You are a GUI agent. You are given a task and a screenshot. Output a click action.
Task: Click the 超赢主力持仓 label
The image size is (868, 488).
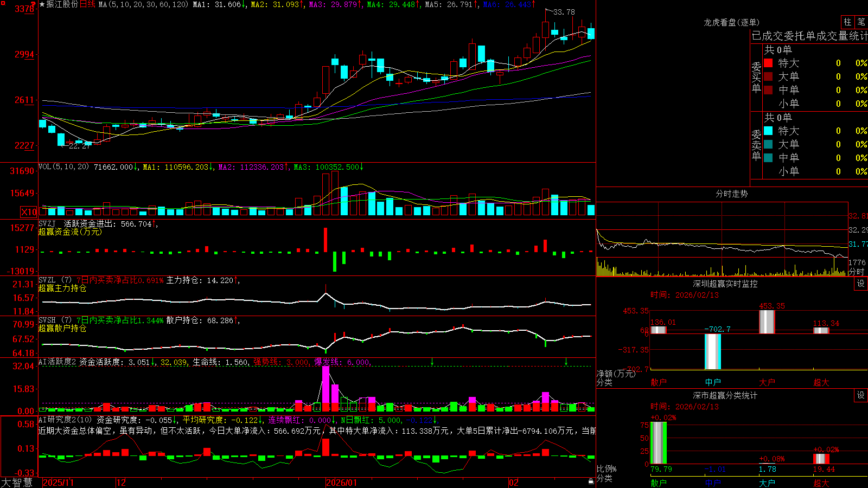[62, 288]
